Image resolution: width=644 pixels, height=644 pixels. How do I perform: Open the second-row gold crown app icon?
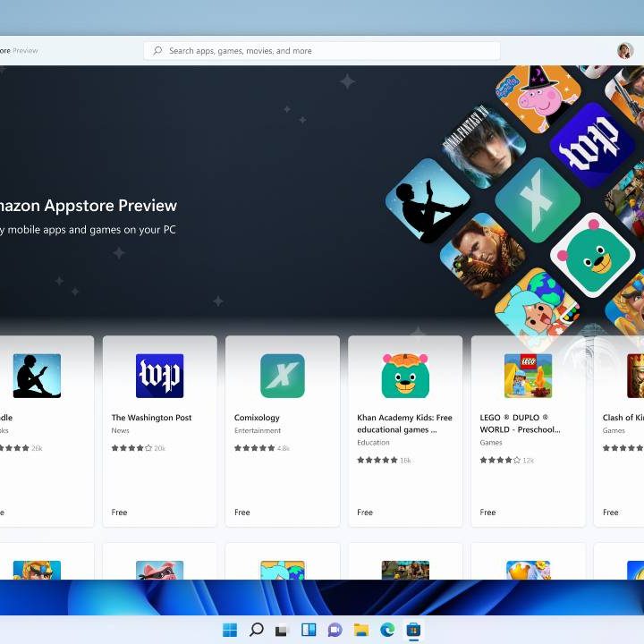pos(529,570)
